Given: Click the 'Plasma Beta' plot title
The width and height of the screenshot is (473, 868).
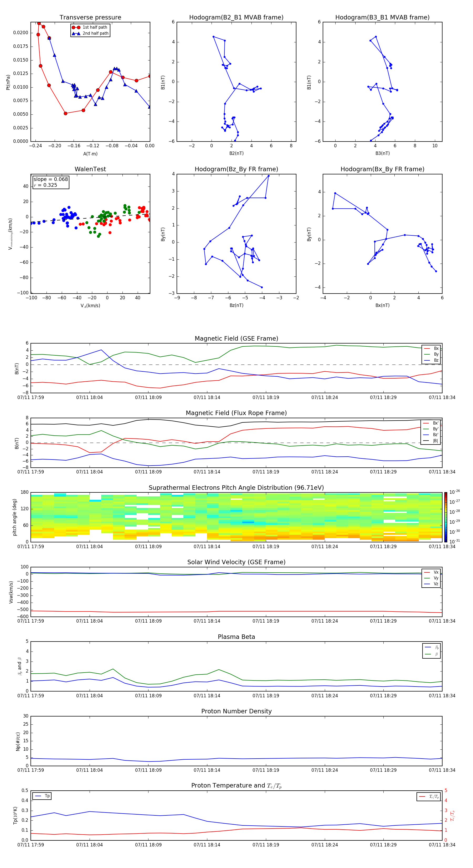Looking at the screenshot, I should click(x=236, y=637).
